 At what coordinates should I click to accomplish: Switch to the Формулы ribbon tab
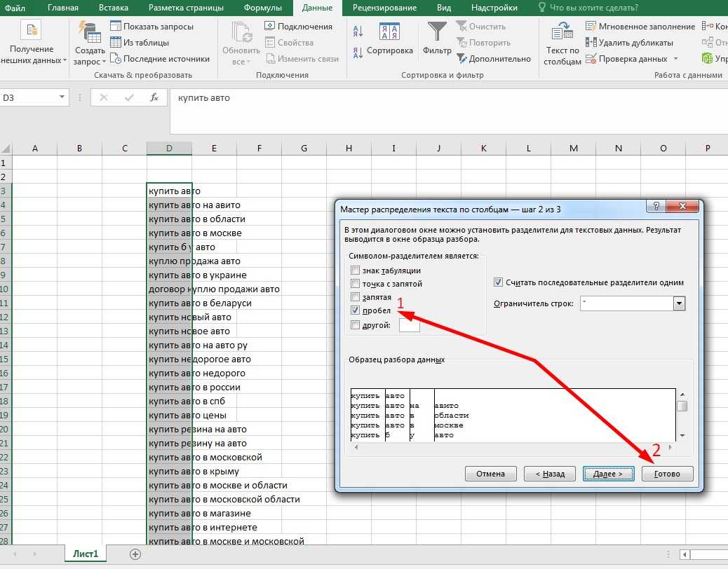click(x=263, y=8)
